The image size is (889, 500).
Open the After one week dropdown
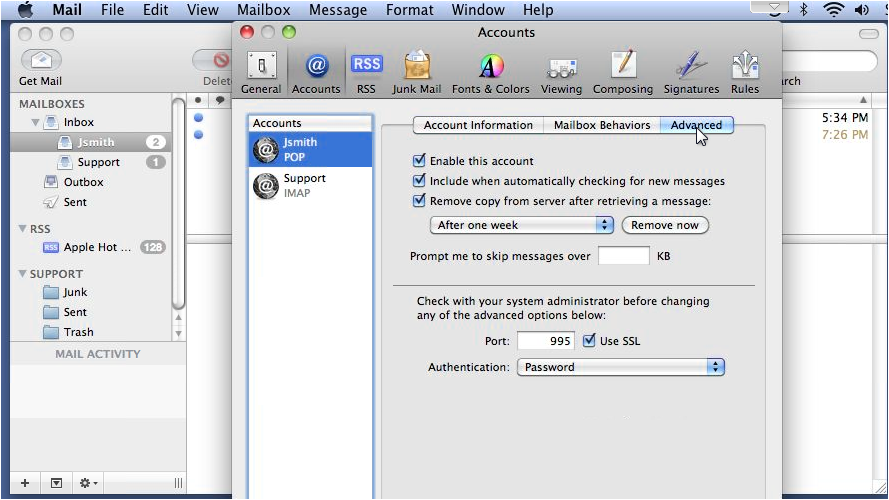[522, 225]
